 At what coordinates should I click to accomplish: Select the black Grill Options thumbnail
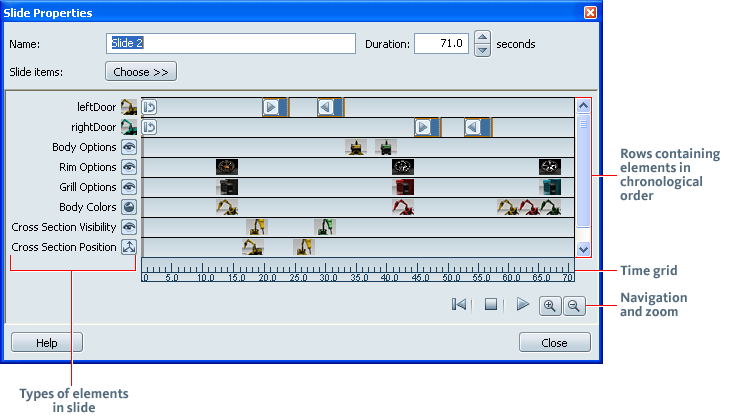[227, 187]
